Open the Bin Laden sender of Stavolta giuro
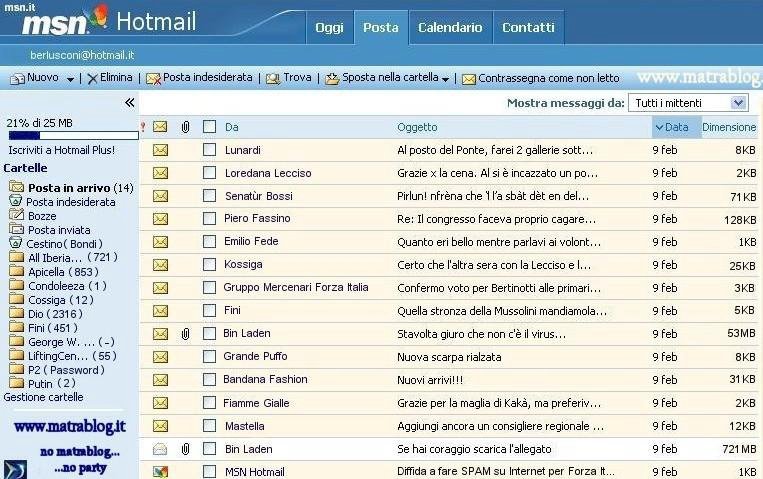This screenshot has width=763, height=479. point(247,333)
